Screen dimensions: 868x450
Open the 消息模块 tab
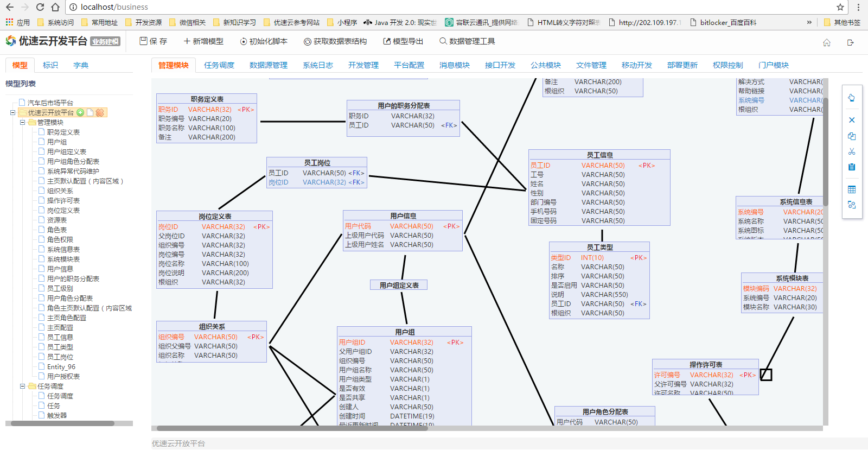click(455, 65)
